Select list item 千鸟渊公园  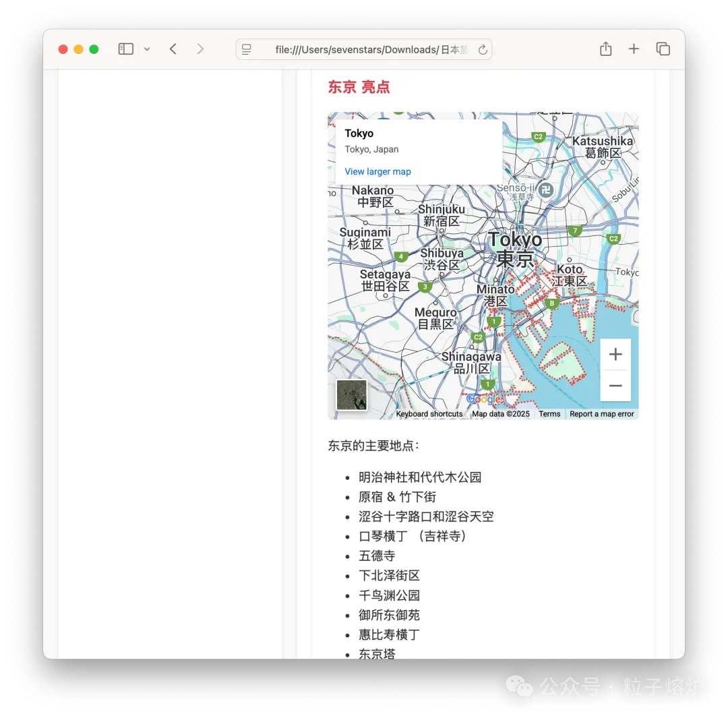(389, 595)
